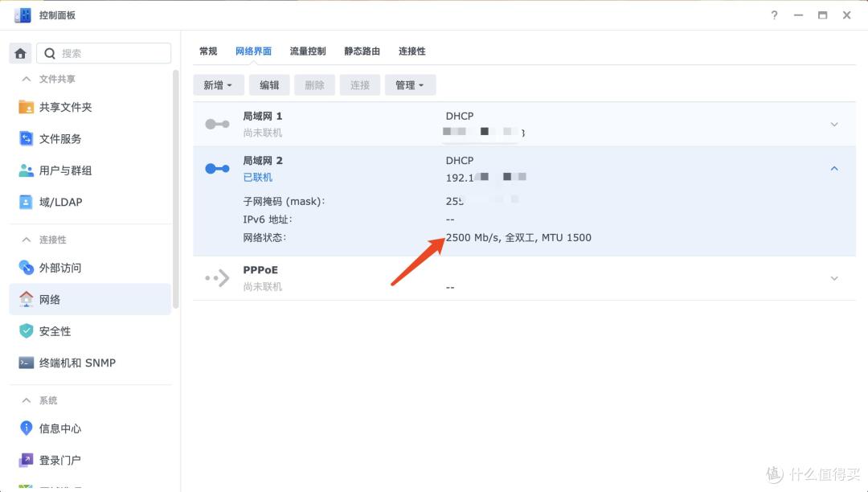Click the External Access (外部访问) icon
Screen dimensions: 868x492
pos(26,268)
